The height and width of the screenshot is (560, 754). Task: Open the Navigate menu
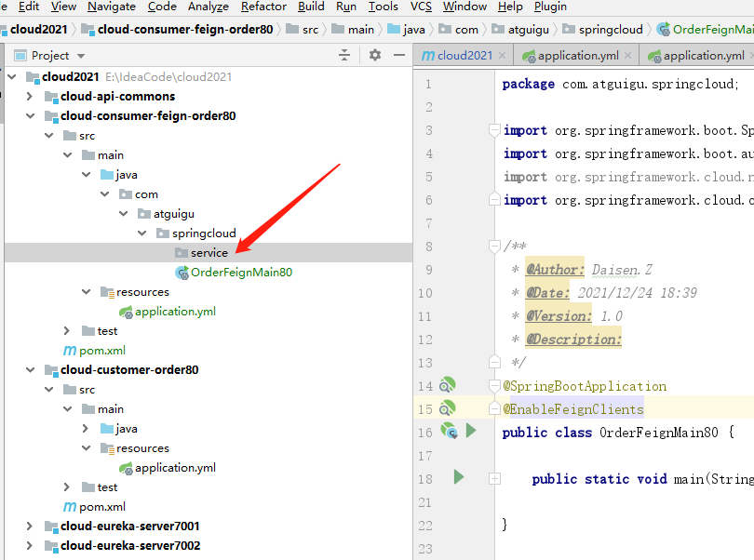point(112,7)
